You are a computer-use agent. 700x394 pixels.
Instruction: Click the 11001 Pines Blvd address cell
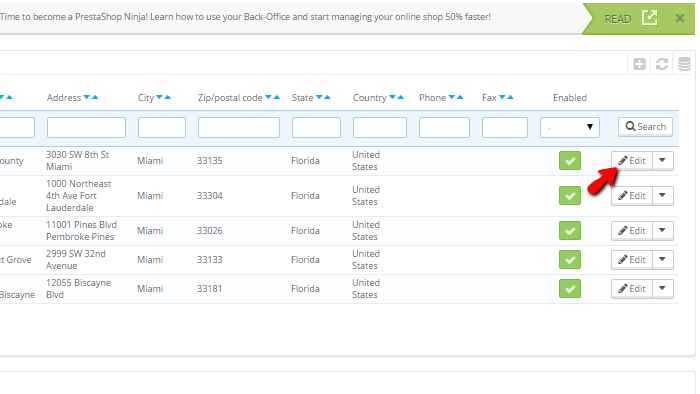81,231
